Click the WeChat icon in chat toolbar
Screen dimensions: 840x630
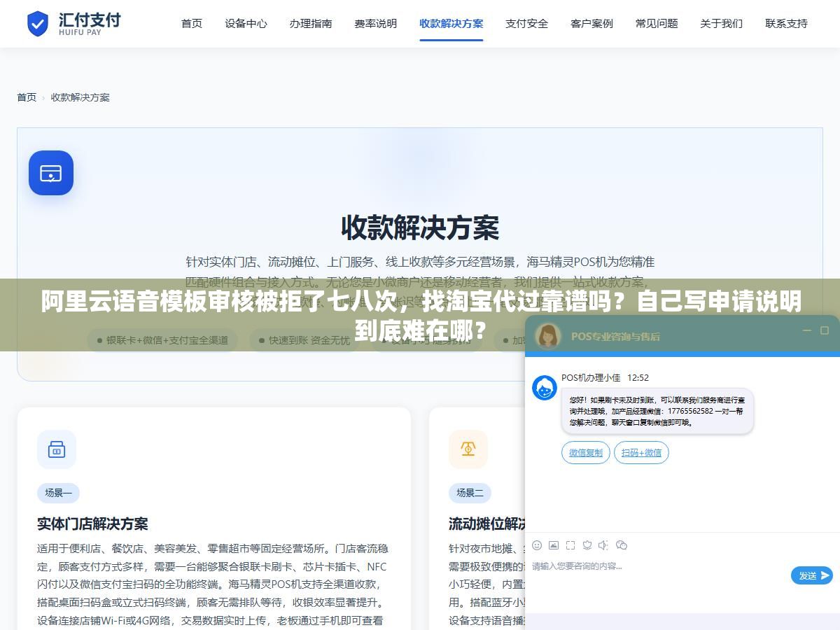(621, 545)
